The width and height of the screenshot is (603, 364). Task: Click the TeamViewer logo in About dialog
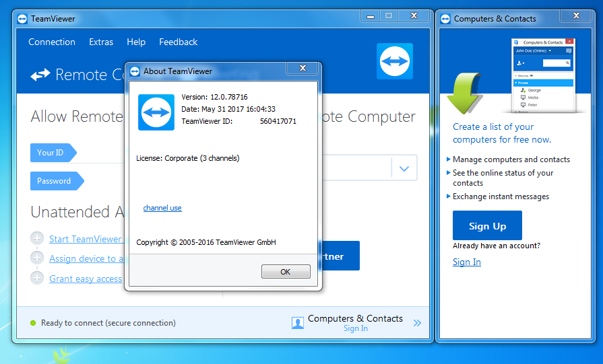(156, 112)
